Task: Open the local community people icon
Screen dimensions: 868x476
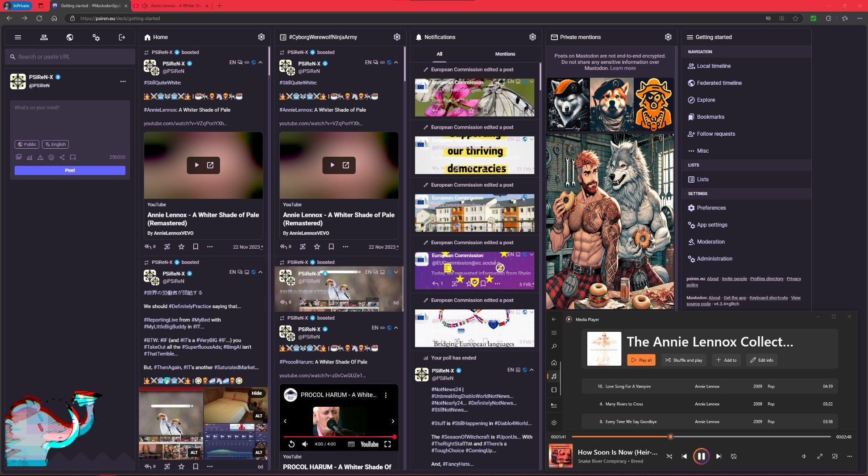Action: coord(44,38)
